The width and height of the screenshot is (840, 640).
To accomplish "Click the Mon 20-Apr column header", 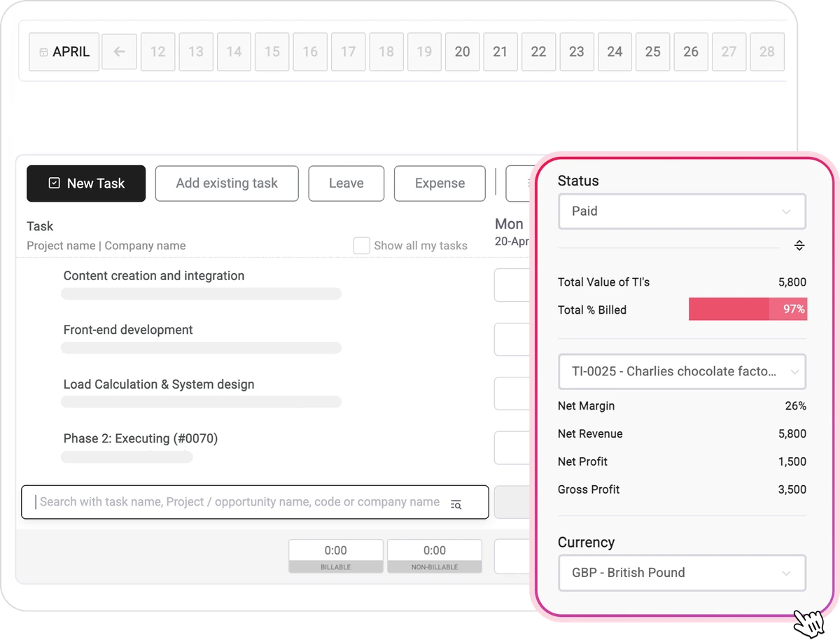I will 512,231.
